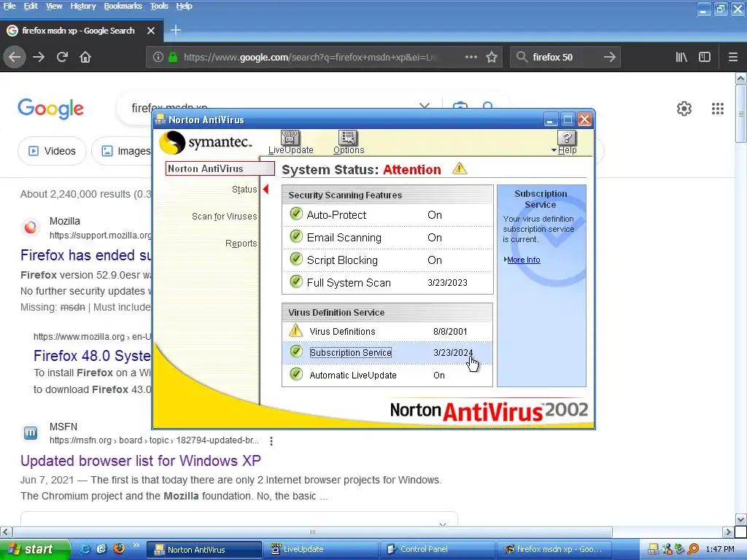The height and width of the screenshot is (560, 747).
Task: Open Google quick settings gear
Action: click(684, 109)
